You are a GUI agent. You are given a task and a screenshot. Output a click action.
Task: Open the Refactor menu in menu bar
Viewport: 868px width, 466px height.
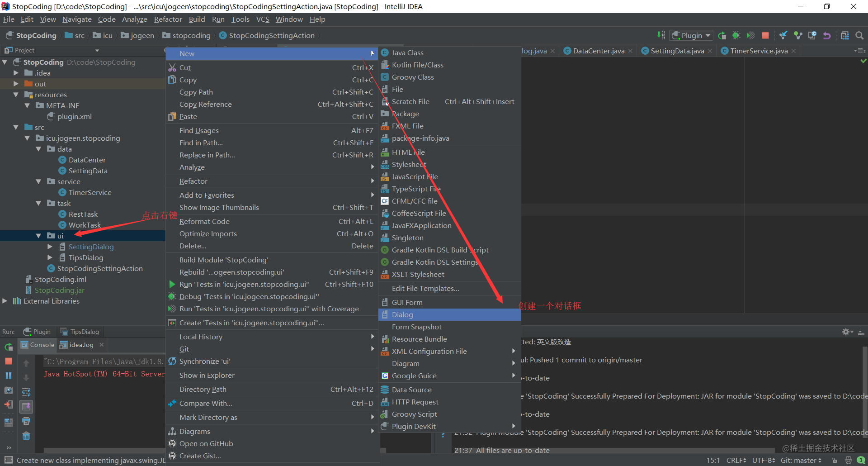(168, 19)
